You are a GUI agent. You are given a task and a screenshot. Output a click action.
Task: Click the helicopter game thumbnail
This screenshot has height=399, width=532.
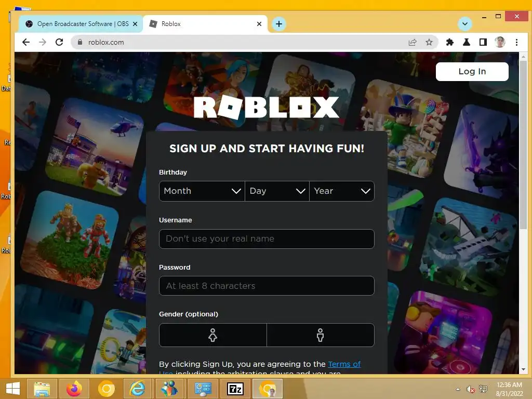(95, 147)
